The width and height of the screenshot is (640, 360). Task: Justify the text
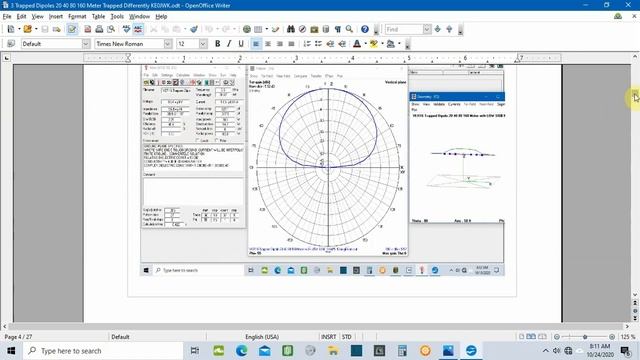click(291, 44)
